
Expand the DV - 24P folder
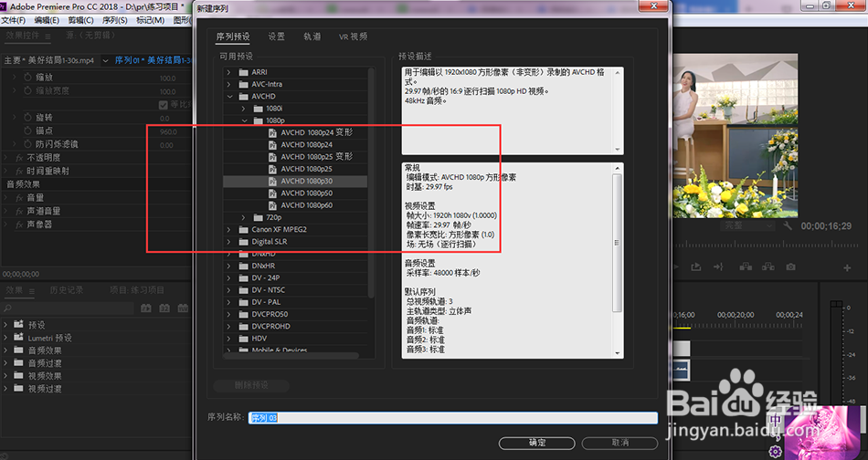tap(229, 277)
